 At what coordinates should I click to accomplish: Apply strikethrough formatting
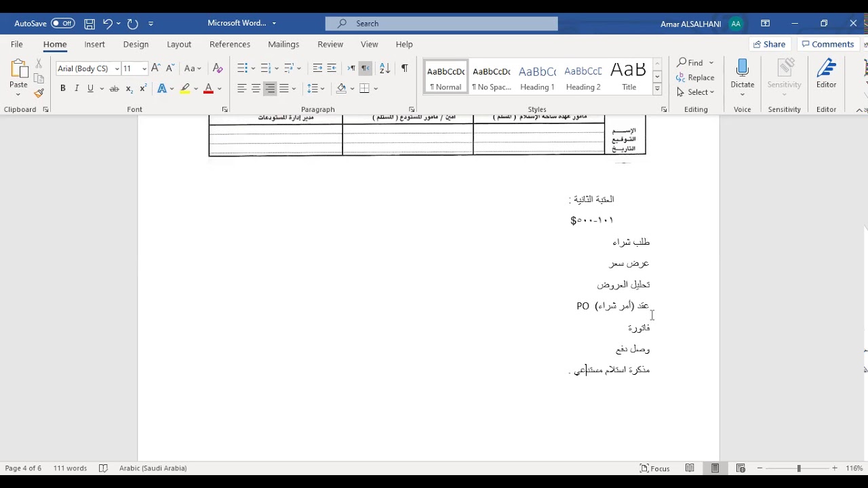[x=114, y=89]
